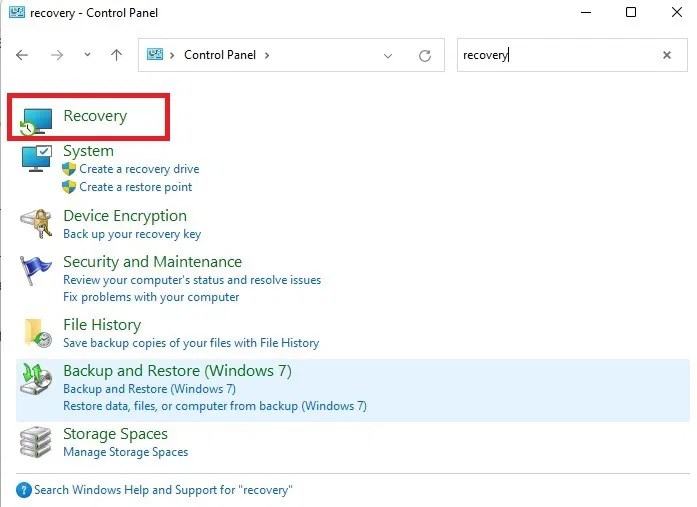Open Save backup copies with File History
This screenshot has height=507, width=697.
tap(191, 343)
